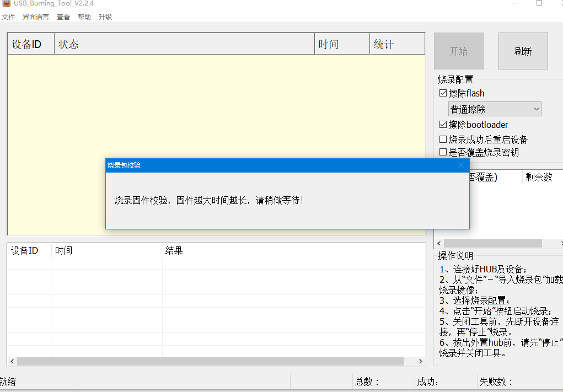Click the 刷新 button
The image size is (563, 392).
pyautogui.click(x=523, y=51)
